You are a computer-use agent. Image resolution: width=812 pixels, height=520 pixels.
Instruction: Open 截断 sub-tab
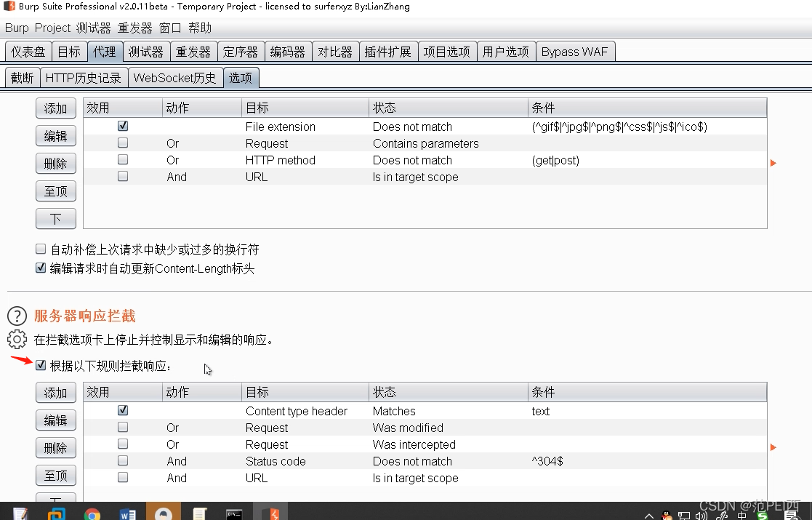click(23, 78)
